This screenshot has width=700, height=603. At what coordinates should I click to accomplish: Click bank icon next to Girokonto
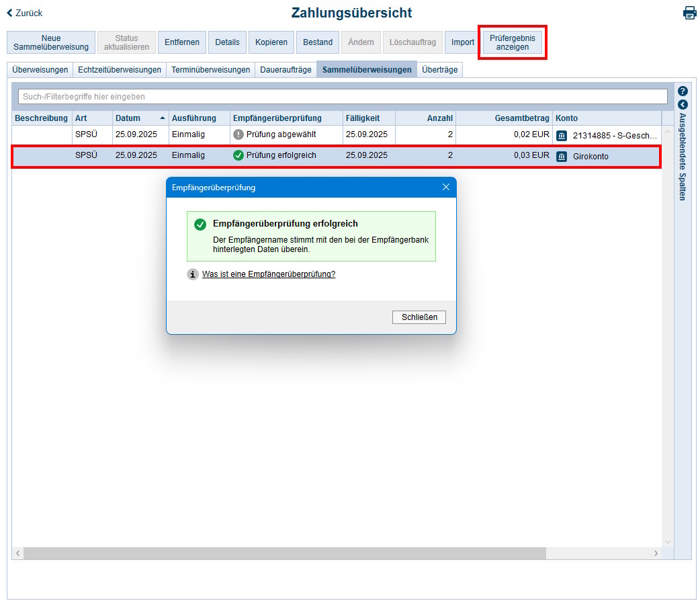coord(562,156)
